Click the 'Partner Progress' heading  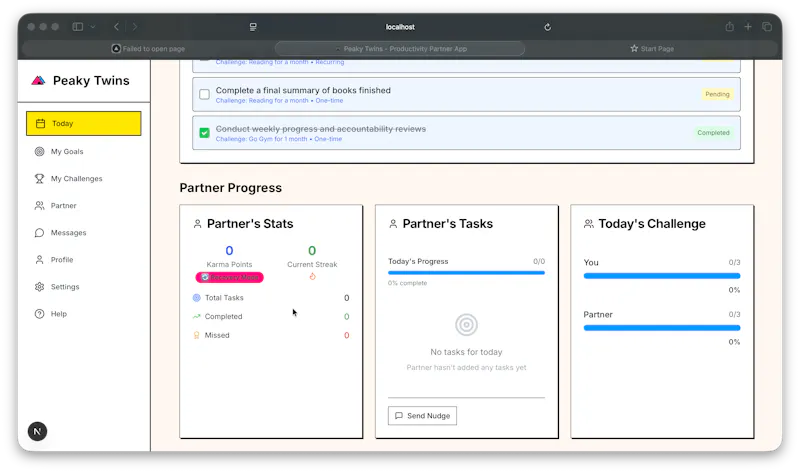[x=231, y=188]
